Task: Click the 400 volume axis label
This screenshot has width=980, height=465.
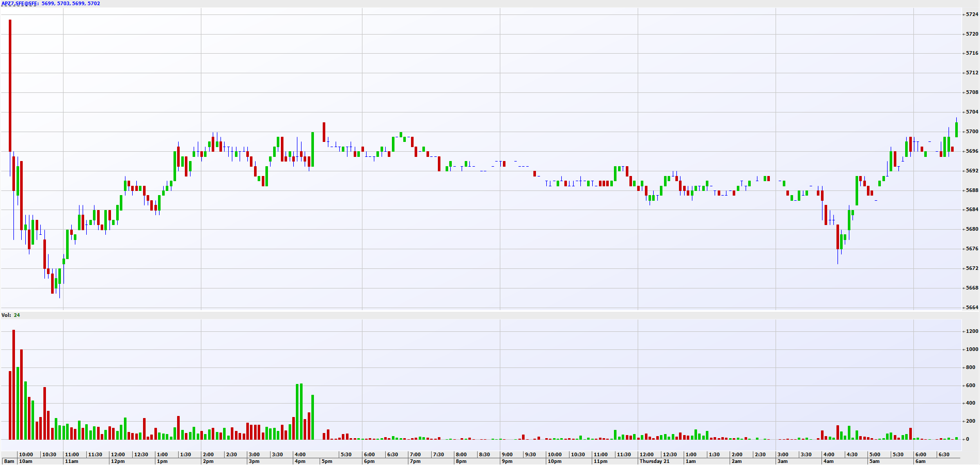Action: click(x=971, y=403)
